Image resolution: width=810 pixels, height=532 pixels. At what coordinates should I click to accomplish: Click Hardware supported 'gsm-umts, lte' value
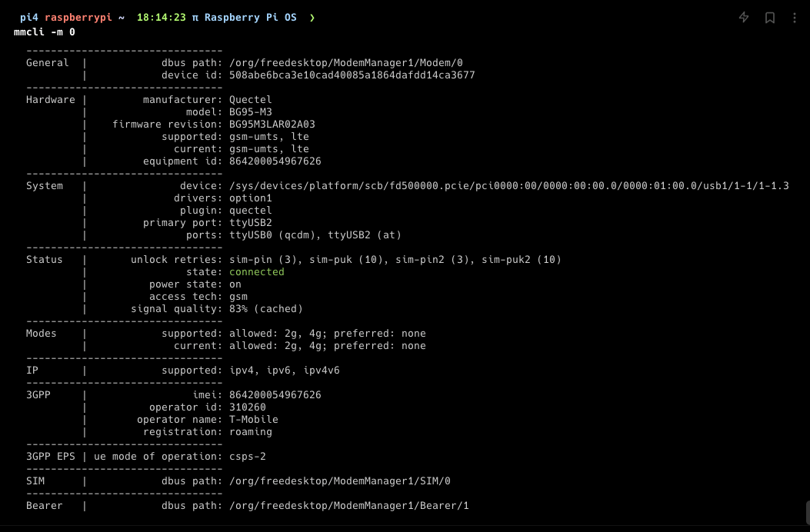pos(269,137)
